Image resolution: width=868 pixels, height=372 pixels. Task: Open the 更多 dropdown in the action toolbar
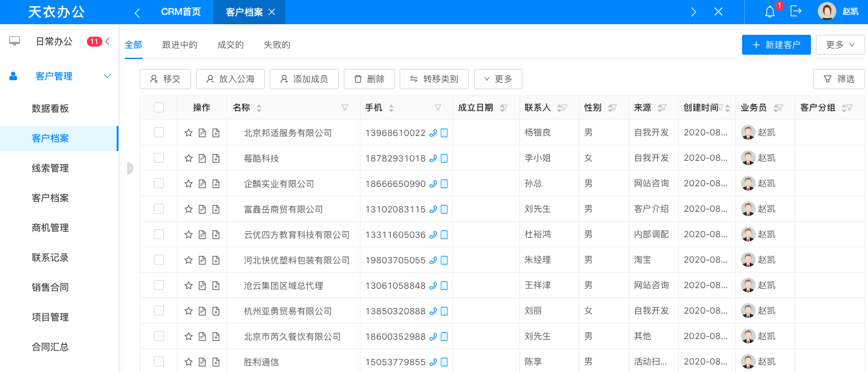(498, 79)
